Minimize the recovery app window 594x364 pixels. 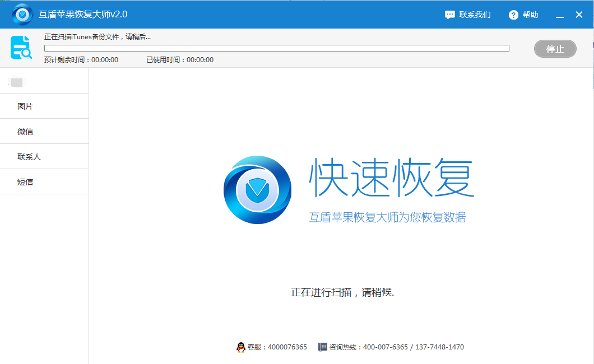[x=559, y=16]
